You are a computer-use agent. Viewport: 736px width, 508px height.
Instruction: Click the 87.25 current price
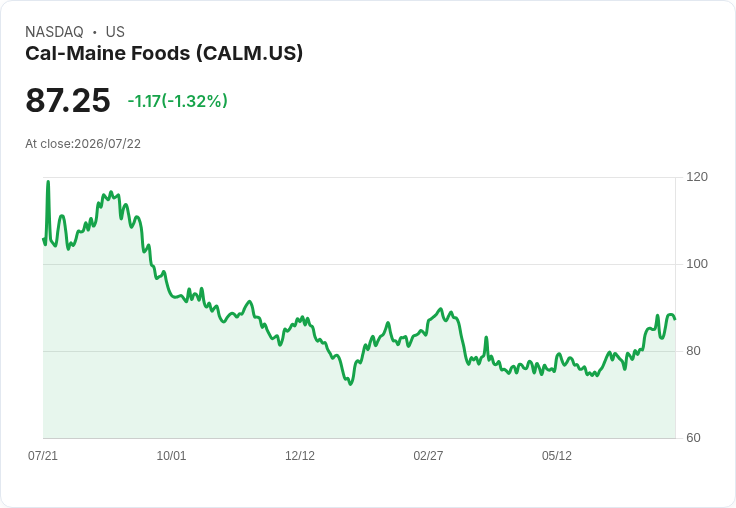[68, 100]
